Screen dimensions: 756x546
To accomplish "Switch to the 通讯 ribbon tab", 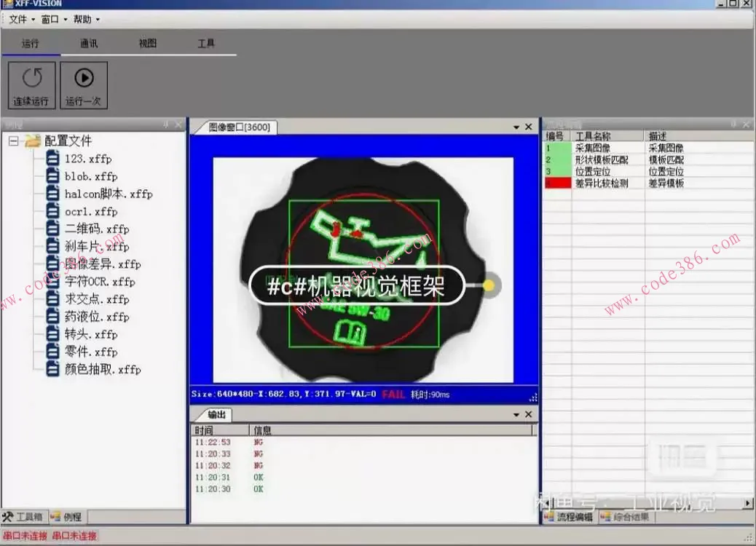I will tap(89, 44).
